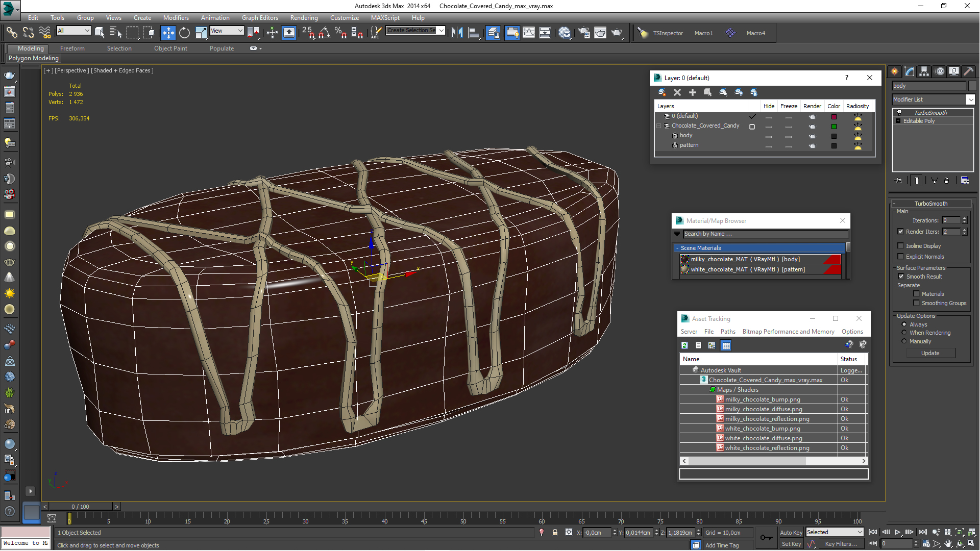Collapse the Scene Materials group
Image resolution: width=980 pixels, height=551 pixels.
click(x=677, y=248)
